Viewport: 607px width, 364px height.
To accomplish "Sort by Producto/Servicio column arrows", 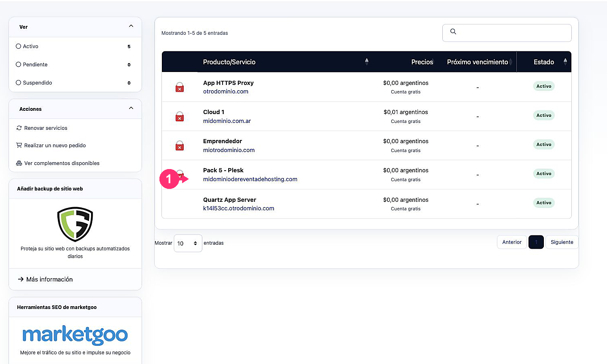I will (x=367, y=61).
